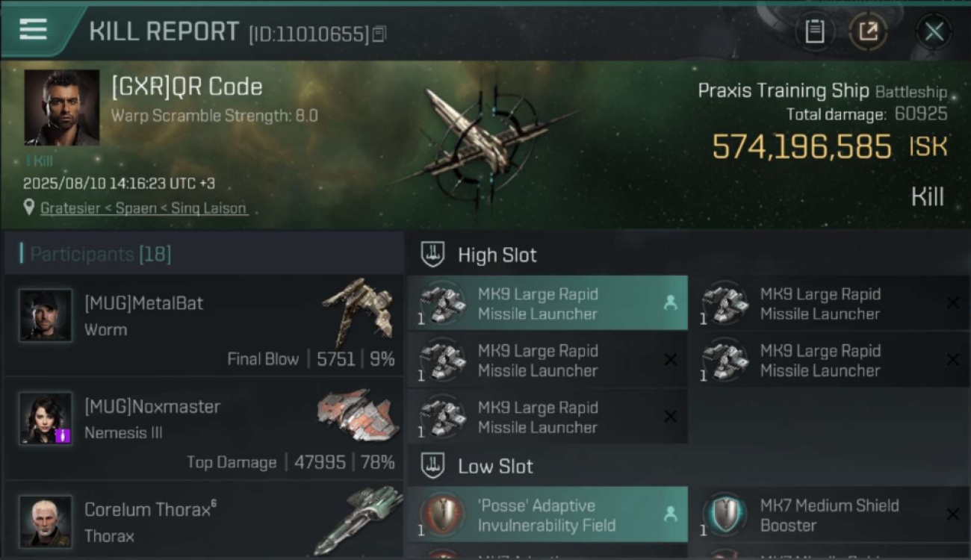Select Noxmaster participant portrait
This screenshot has height=560, width=971.
click(46, 418)
